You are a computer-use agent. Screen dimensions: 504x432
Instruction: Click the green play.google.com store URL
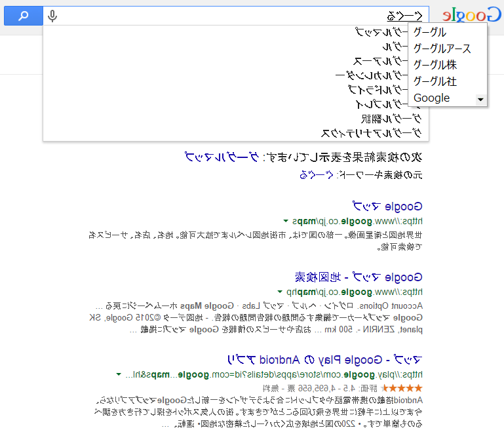pos(274,375)
